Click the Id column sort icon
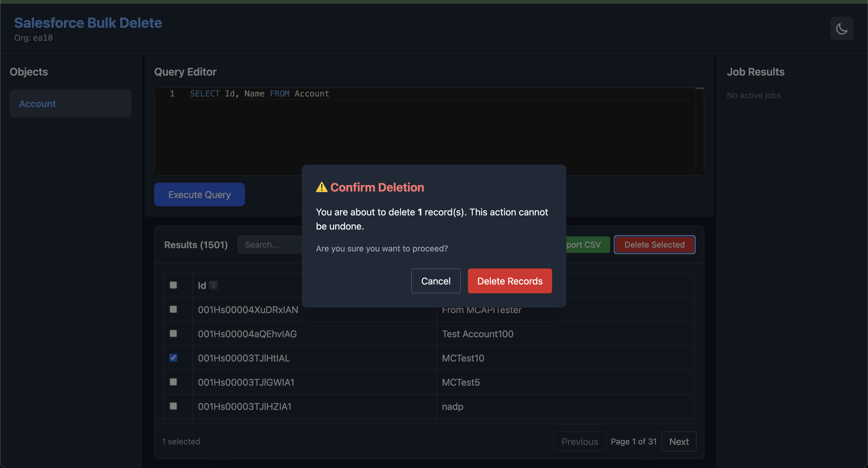Screen dimensions: 868x468 coord(213,285)
